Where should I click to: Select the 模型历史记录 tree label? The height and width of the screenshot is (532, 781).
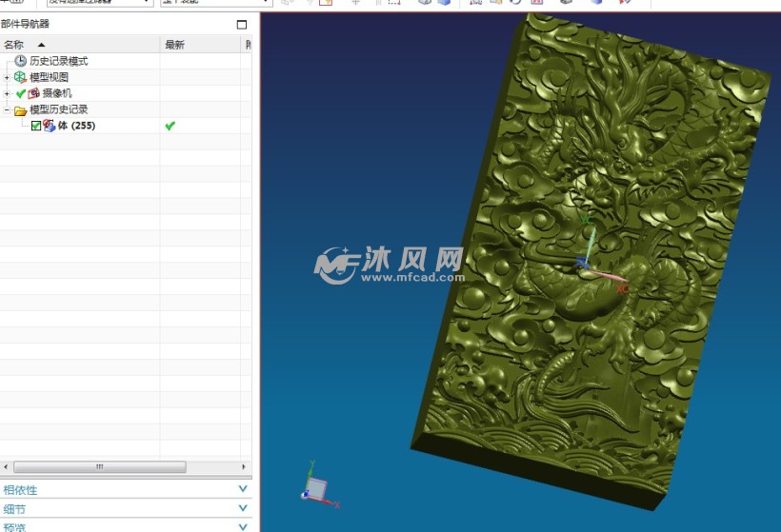click(x=59, y=109)
